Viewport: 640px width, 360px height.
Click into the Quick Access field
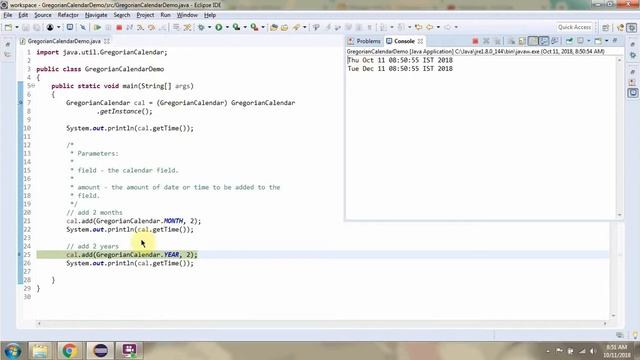[x=574, y=27]
